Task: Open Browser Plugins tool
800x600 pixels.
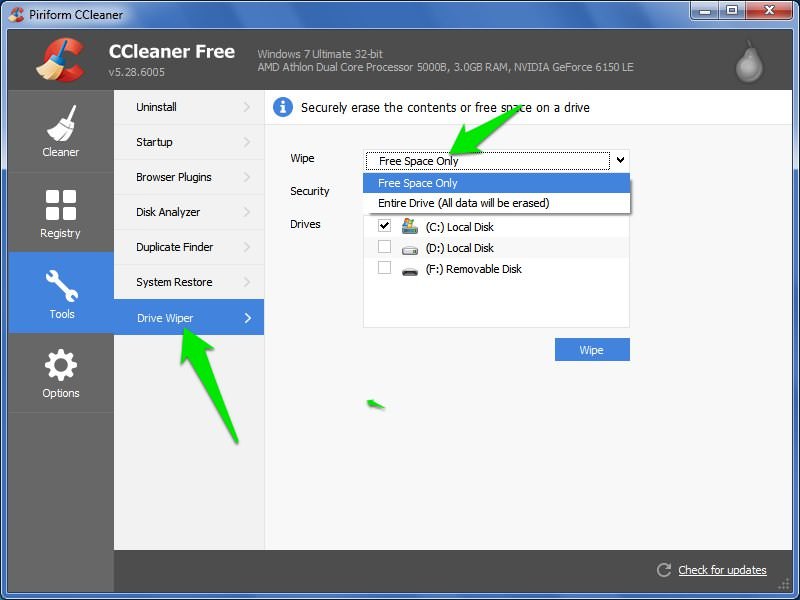Action: 189,177
